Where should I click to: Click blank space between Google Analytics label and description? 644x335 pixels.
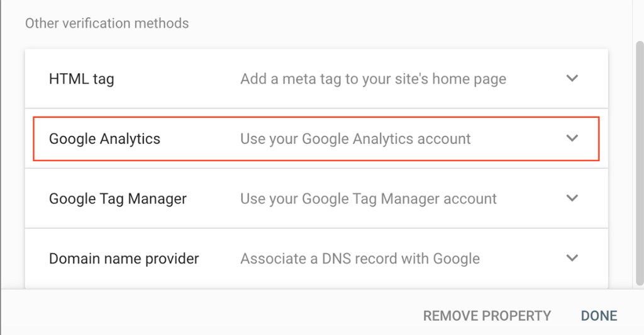pyautogui.click(x=200, y=139)
